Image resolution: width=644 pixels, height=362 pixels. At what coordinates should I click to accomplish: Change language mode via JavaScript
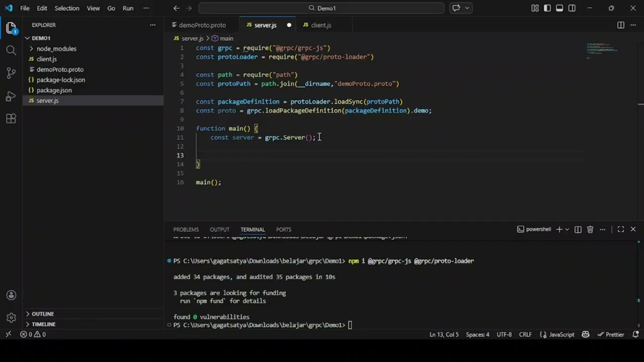[557, 334]
